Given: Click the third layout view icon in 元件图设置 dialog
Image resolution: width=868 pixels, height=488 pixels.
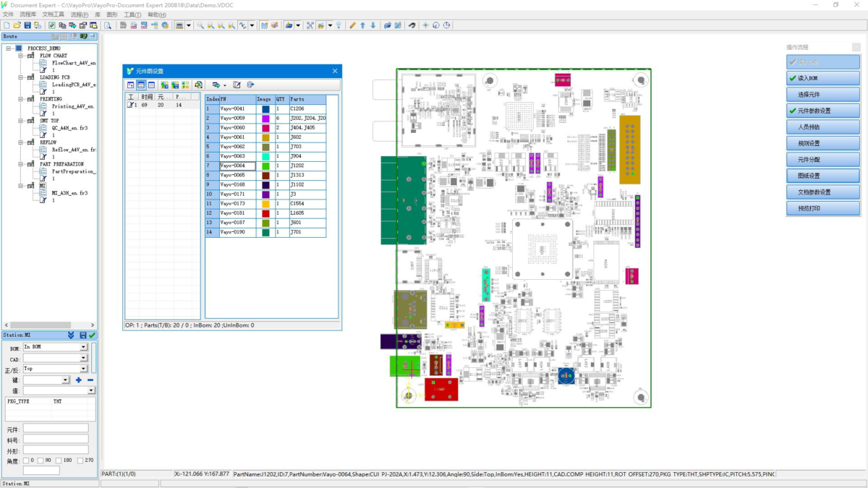Looking at the screenshot, I should tap(151, 85).
